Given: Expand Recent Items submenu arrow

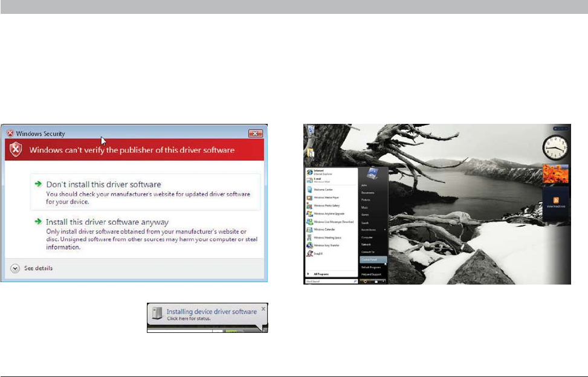Looking at the screenshot, I should point(385,230).
